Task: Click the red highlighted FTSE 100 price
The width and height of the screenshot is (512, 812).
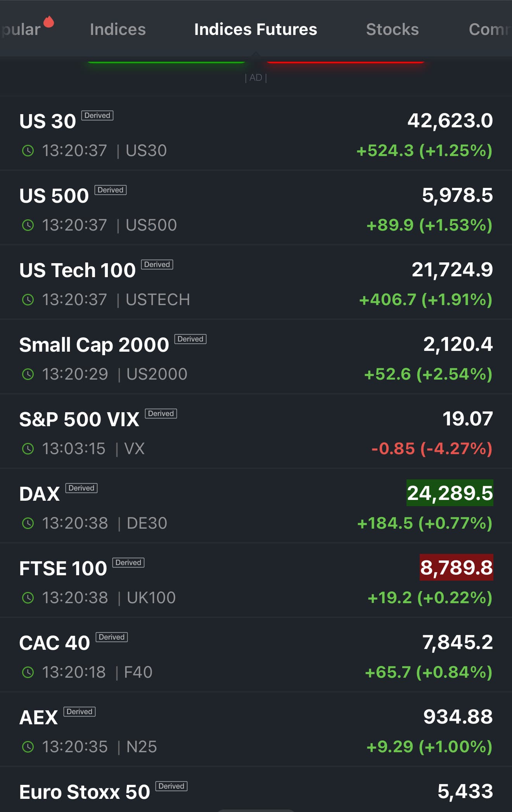Action: point(456,567)
